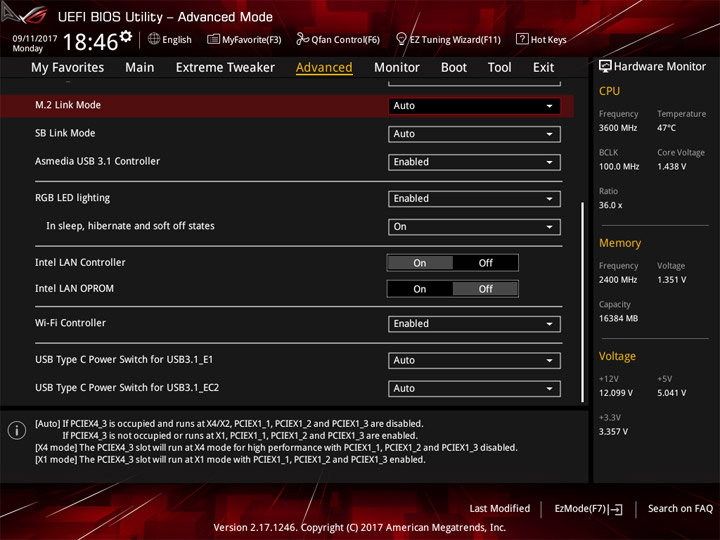Switch to Exit tab
This screenshot has width=720, height=540.
pos(543,68)
